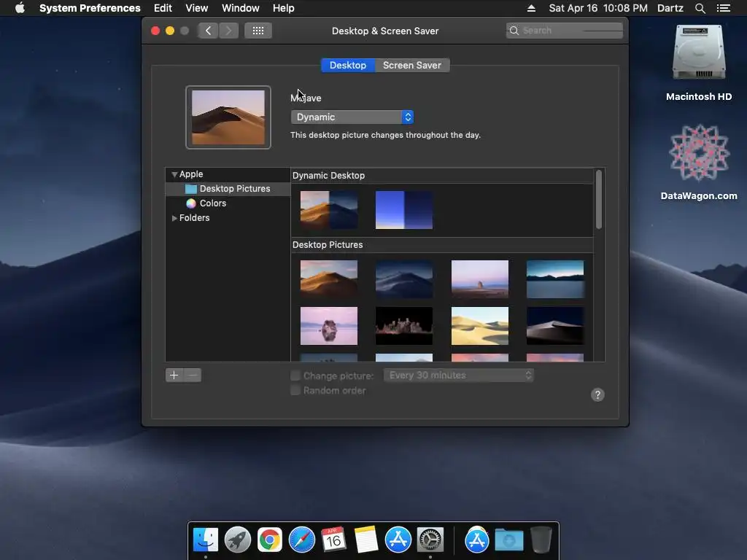Expand the Folders tree section

coord(174,217)
